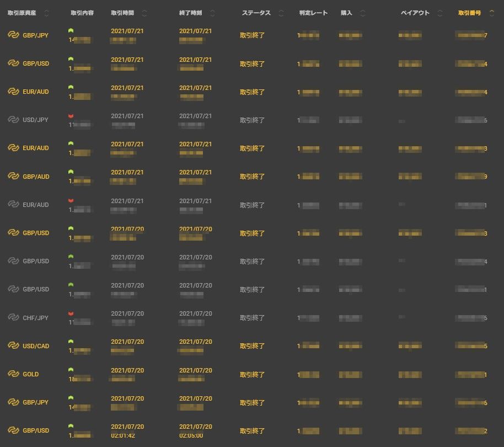Sort by 取引原資産 using its sort arrows
The width and height of the screenshot is (504, 447).
(x=46, y=13)
